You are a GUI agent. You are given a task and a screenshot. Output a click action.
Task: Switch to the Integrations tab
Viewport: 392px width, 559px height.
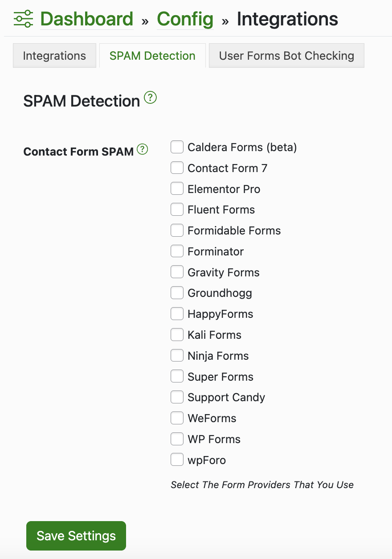point(54,55)
